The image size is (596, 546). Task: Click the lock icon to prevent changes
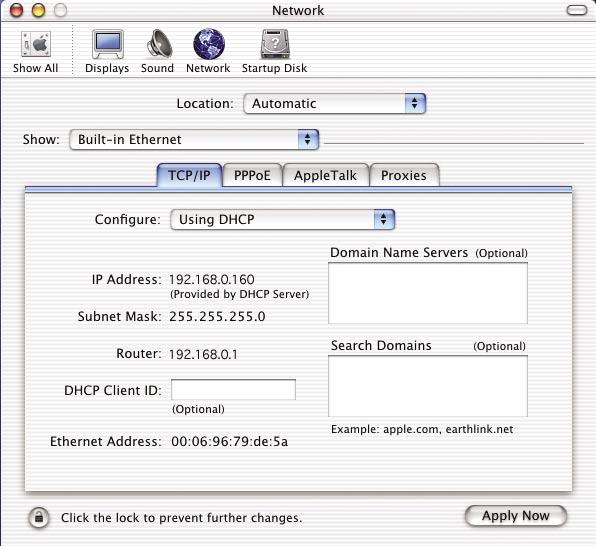click(39, 517)
